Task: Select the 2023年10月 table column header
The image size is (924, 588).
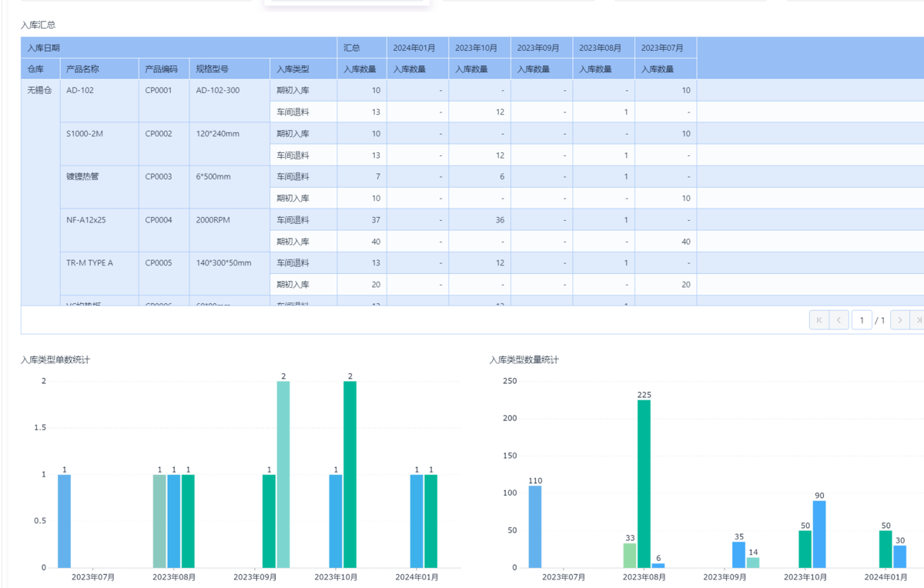Action: [x=480, y=48]
